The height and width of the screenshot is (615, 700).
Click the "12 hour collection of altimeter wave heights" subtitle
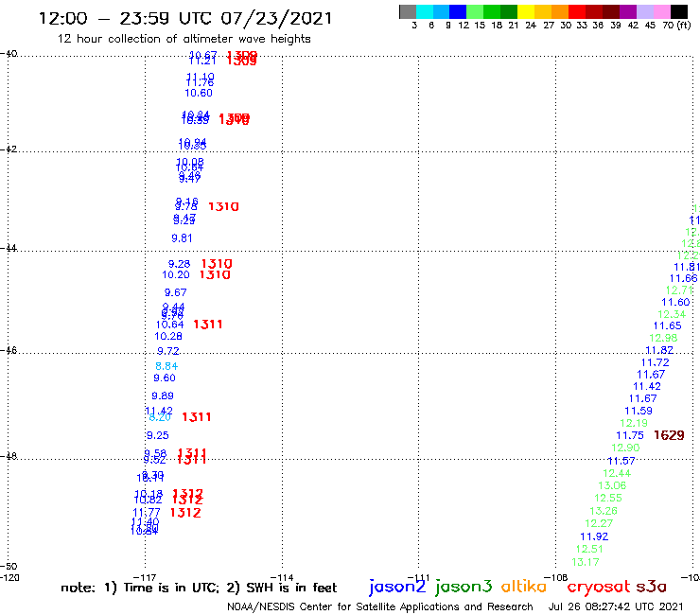184,39
